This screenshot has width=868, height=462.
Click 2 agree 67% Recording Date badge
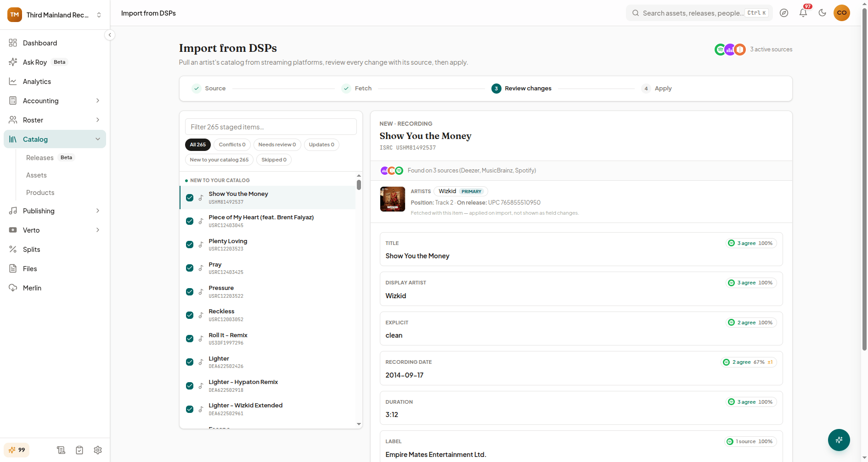point(749,362)
